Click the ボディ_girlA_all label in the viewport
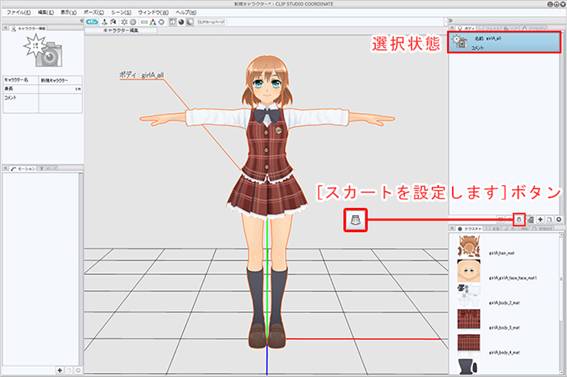Image resolution: width=567 pixels, height=377 pixels. point(142,75)
